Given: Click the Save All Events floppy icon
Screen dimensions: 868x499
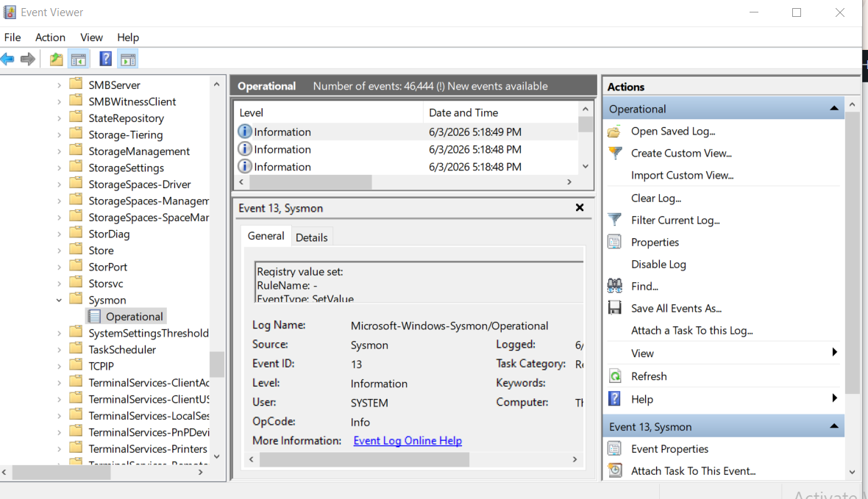Looking at the screenshot, I should click(614, 308).
